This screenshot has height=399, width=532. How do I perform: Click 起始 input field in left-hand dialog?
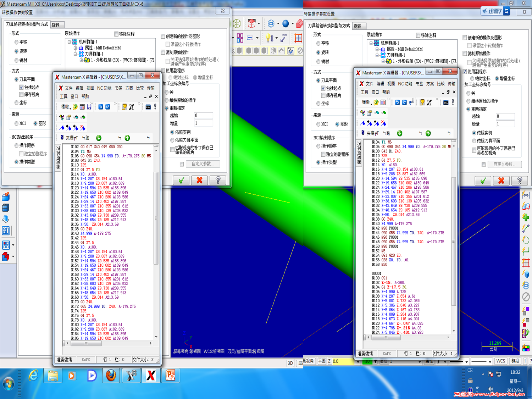203,116
